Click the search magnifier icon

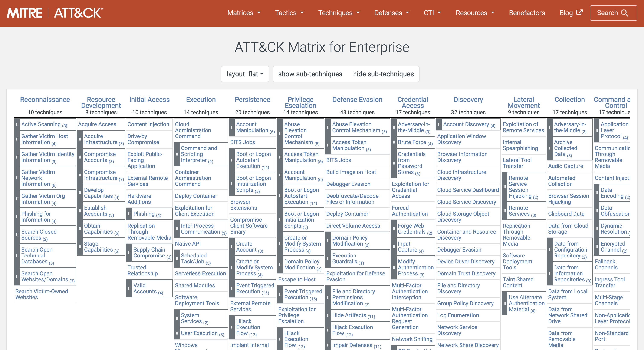(625, 13)
